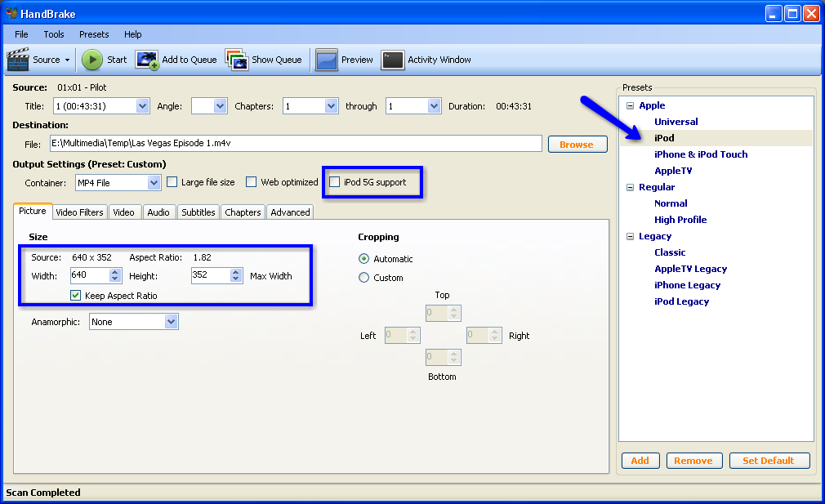Open the Presets menu

point(94,34)
